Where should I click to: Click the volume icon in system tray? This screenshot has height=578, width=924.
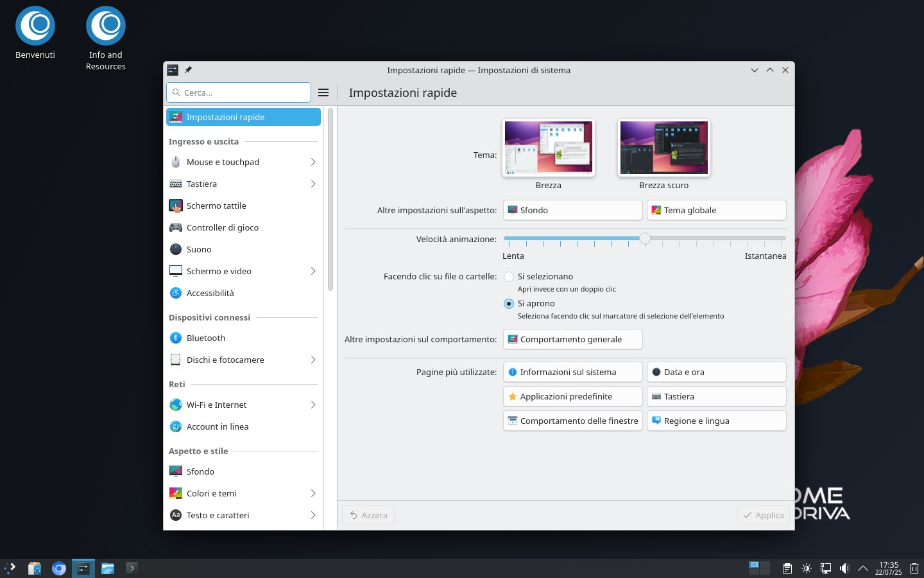pyautogui.click(x=844, y=568)
